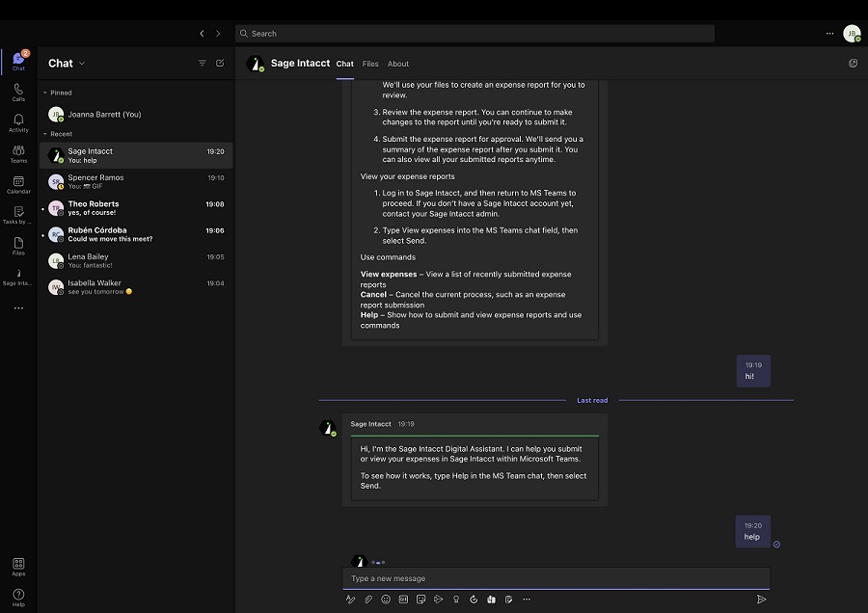Open the Files section in the left rail
The image size is (868, 613).
(18, 246)
